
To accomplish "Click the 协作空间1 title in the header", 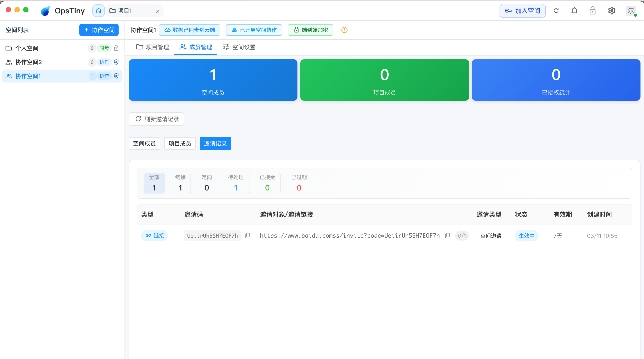I will point(143,30).
